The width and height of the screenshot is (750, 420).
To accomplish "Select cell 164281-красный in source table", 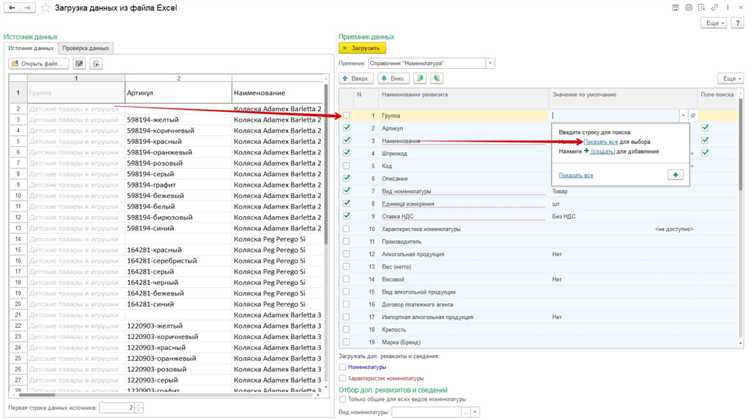I will pyautogui.click(x=178, y=250).
